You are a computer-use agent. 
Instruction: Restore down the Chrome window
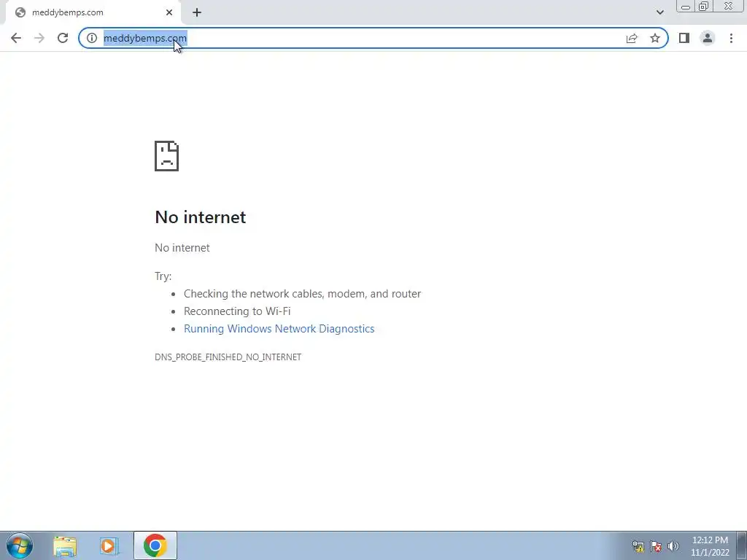[703, 7]
